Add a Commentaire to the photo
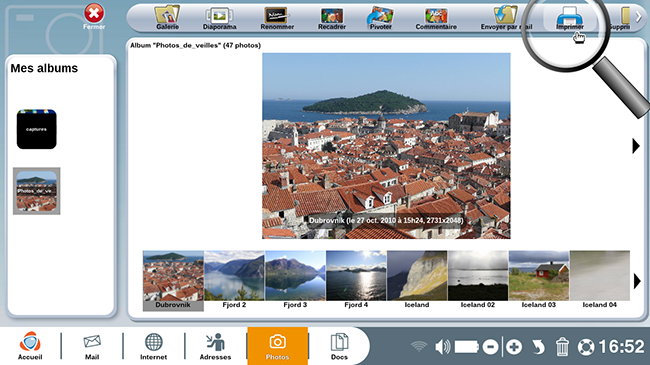 tap(436, 18)
